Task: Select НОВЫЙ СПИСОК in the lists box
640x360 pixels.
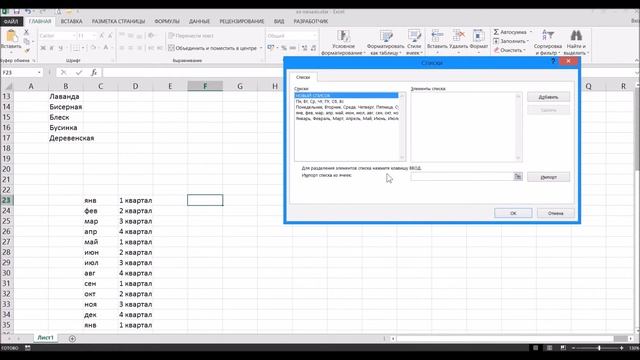Action: coord(346,96)
